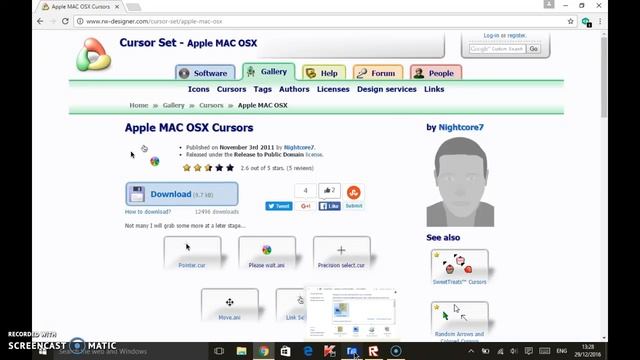Click the browser back arrow
Viewport: 640px width, 360px height.
[x=40, y=21]
